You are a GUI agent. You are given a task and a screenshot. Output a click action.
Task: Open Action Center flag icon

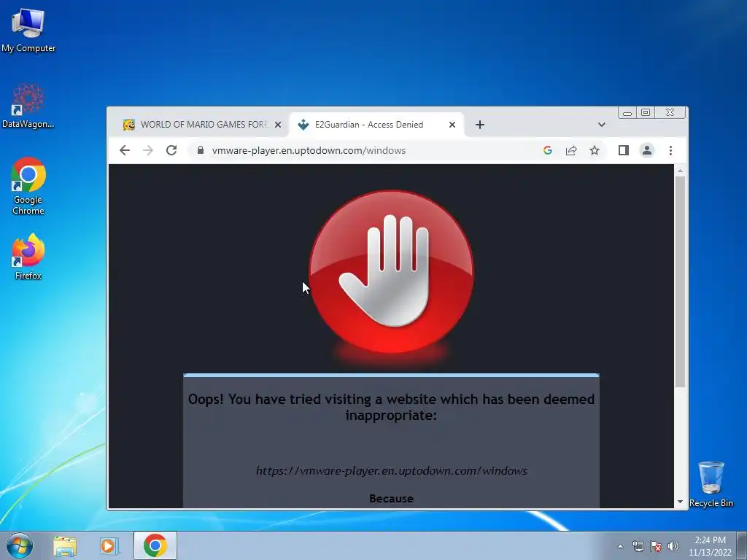tap(656, 546)
